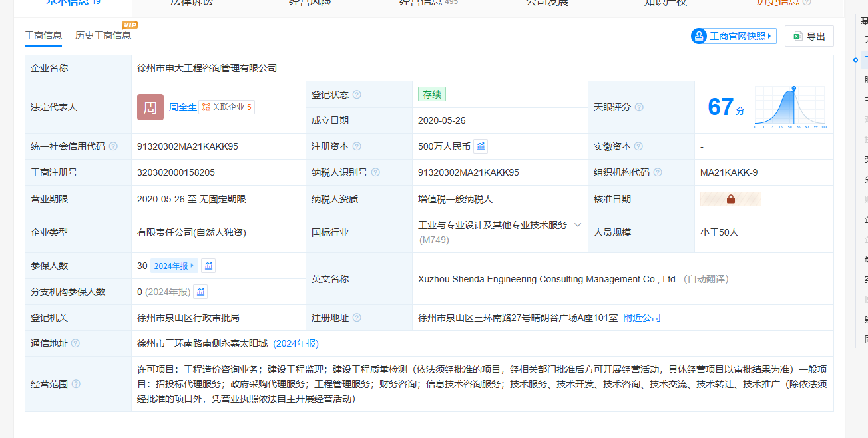Switch to the 历史工商信息 tab
The width and height of the screenshot is (868, 438).
103,35
